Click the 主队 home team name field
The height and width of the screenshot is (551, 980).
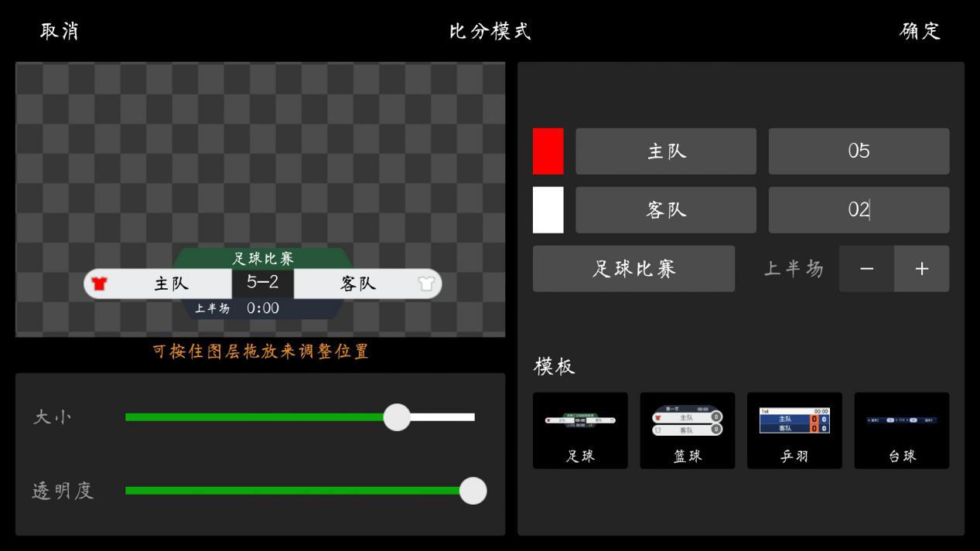coord(665,151)
